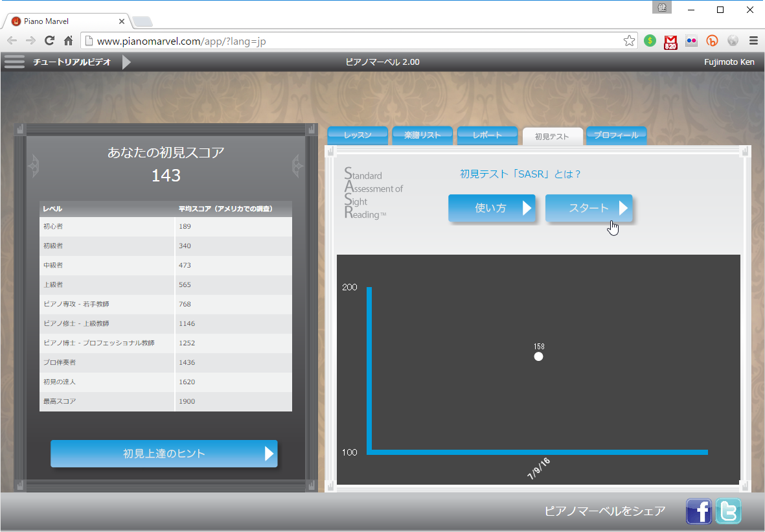This screenshot has width=765, height=532.
Task: Open the プロフィール tab
Action: tap(617, 135)
